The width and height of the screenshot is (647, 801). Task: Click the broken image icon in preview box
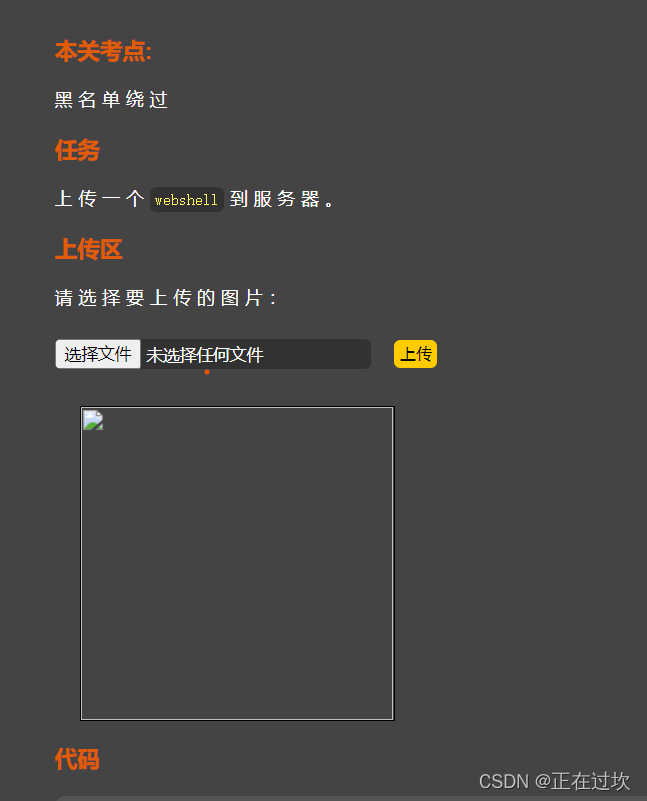click(x=93, y=420)
